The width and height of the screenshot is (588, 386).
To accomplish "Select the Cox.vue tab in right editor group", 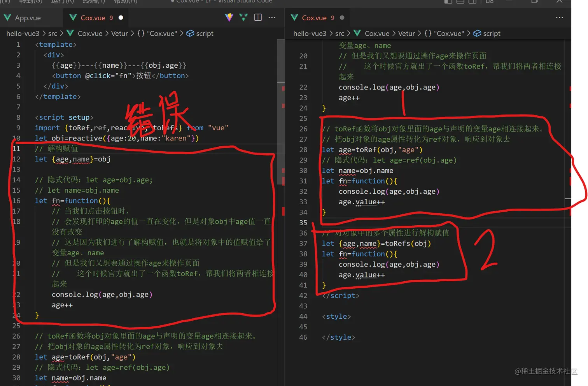I will tap(318, 18).
